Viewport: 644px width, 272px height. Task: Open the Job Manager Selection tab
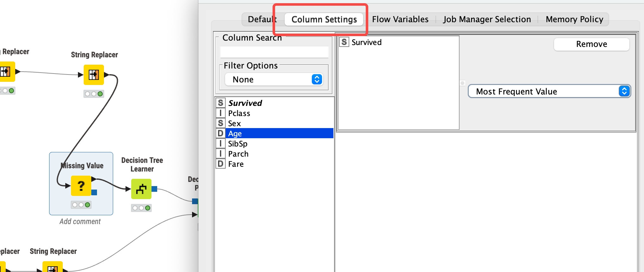(487, 19)
